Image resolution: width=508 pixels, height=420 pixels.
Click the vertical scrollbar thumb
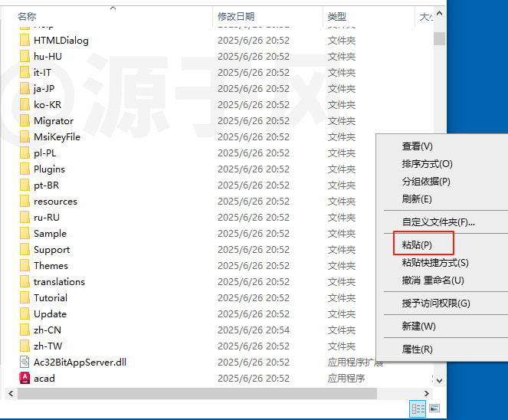tap(439, 39)
